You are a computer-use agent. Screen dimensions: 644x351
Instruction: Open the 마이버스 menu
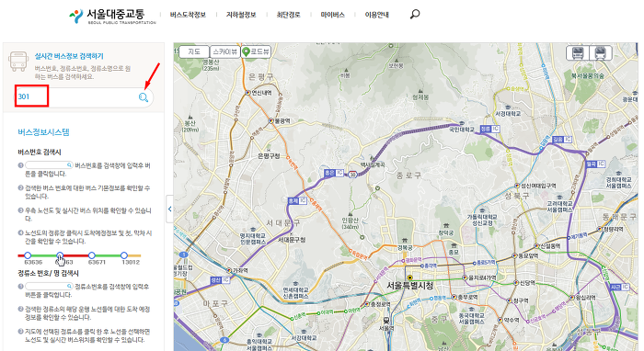333,15
